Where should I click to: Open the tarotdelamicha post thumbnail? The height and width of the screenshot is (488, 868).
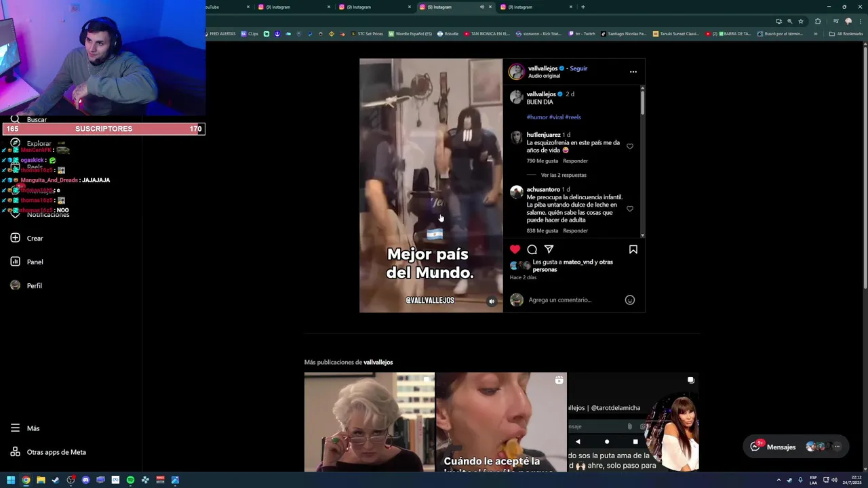click(633, 422)
